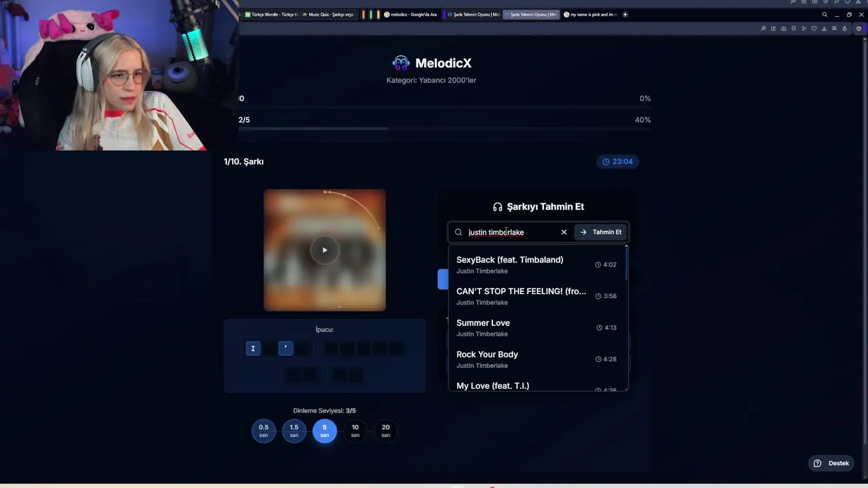The image size is (868, 488).
Task: Click the MelodicX title text
Action: (x=443, y=63)
